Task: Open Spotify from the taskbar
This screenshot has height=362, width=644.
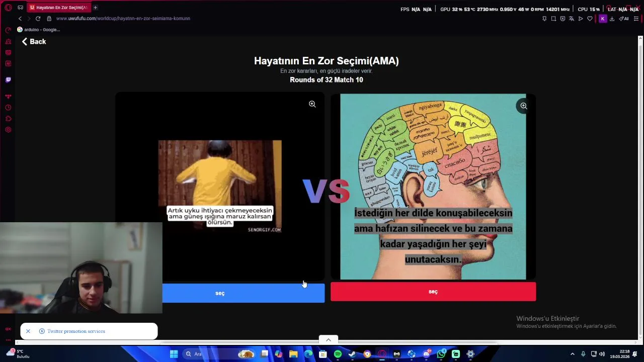Action: pos(338,354)
